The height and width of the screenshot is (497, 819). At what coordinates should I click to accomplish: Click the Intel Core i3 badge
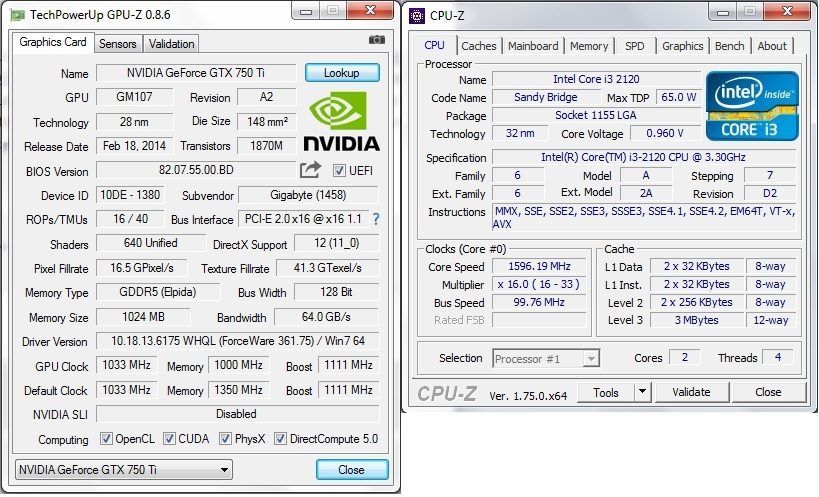click(752, 106)
